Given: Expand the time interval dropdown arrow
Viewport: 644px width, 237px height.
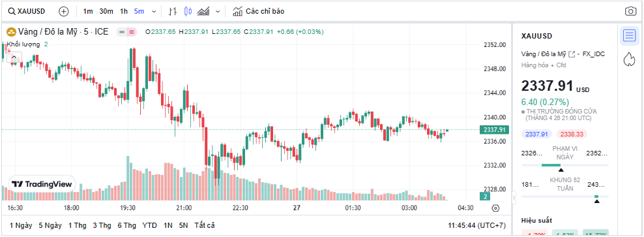Looking at the screenshot, I should tap(154, 12).
